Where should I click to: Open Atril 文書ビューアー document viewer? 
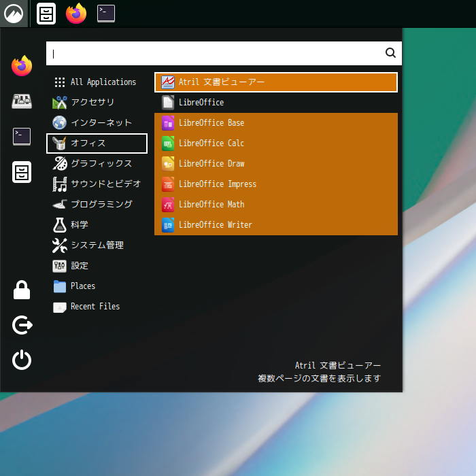(x=221, y=82)
